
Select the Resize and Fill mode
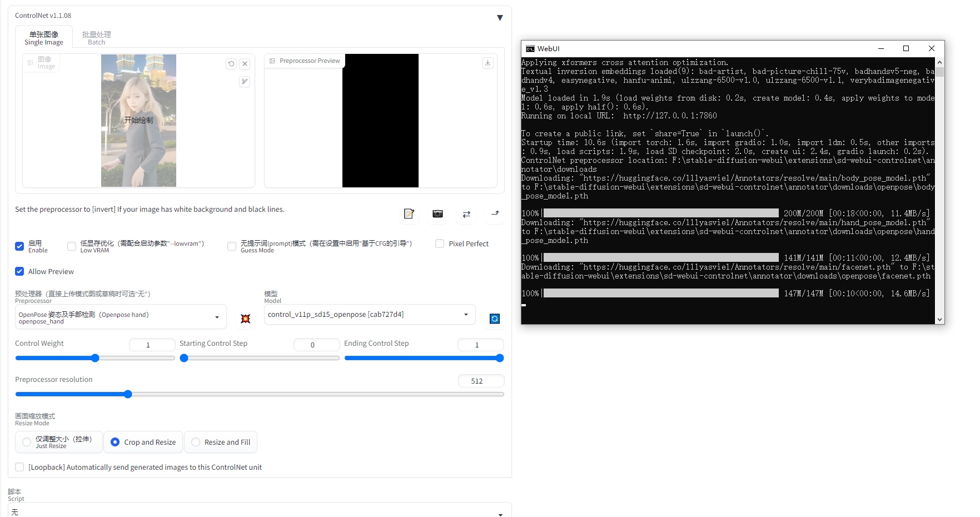click(196, 442)
